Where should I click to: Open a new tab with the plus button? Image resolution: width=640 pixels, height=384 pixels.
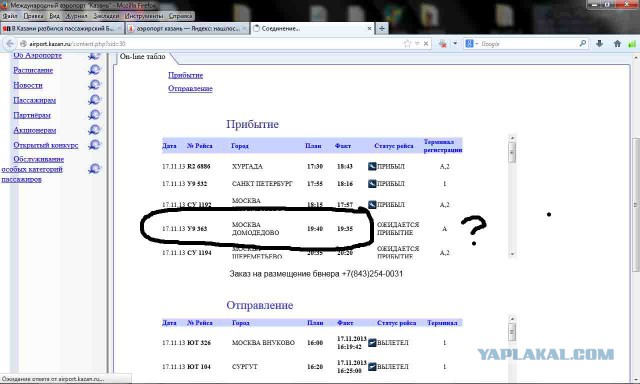[382, 29]
